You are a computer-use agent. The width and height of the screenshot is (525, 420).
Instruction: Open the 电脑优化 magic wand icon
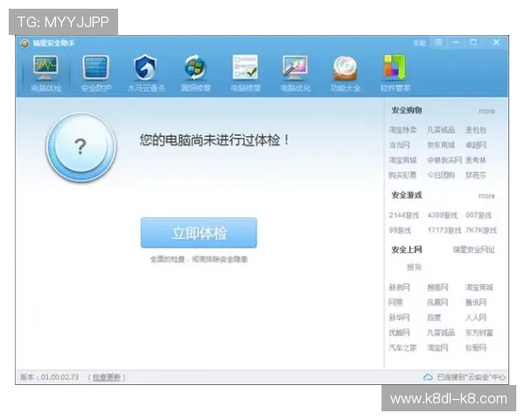[x=296, y=73]
